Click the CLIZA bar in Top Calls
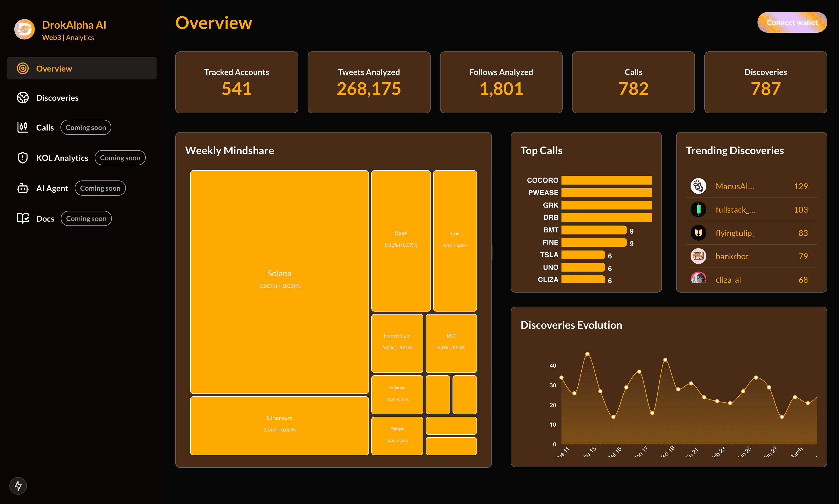Image resolution: width=839 pixels, height=504 pixels. click(583, 279)
